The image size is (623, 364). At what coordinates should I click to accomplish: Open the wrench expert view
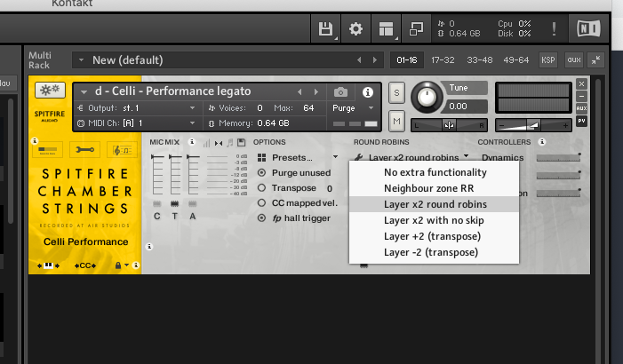[x=84, y=150]
